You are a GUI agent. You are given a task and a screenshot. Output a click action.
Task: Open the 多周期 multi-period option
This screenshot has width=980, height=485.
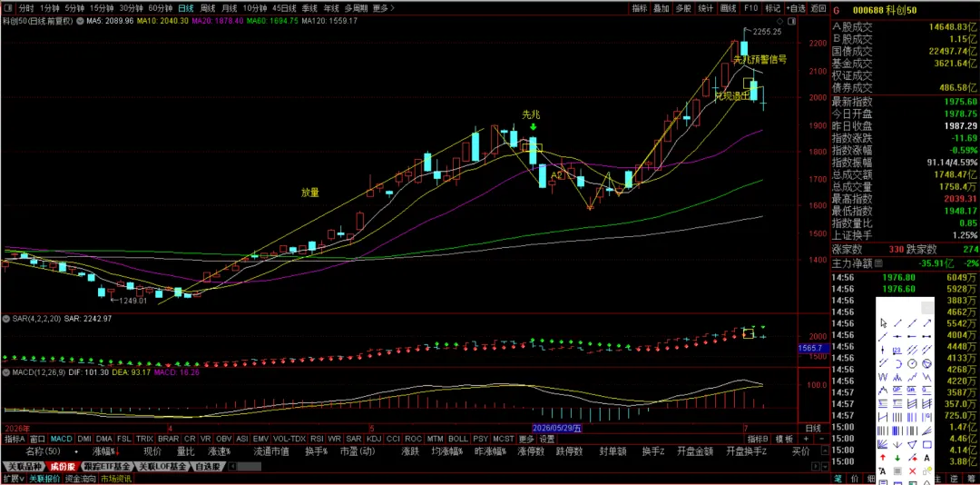356,8
